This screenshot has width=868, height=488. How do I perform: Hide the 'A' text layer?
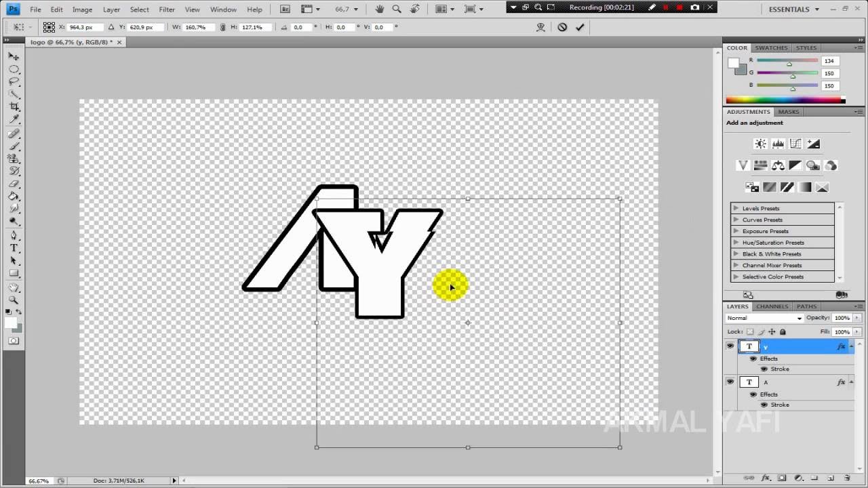(x=730, y=382)
